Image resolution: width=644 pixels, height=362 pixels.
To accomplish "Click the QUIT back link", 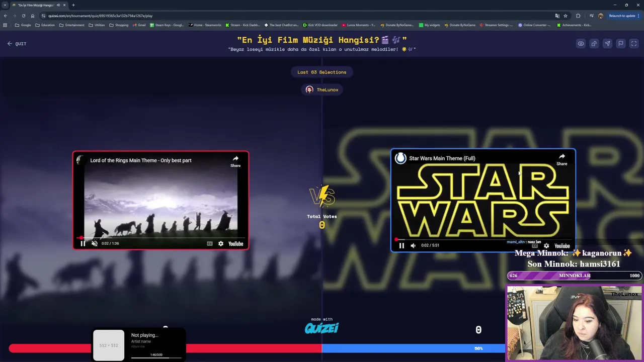I will click(17, 44).
